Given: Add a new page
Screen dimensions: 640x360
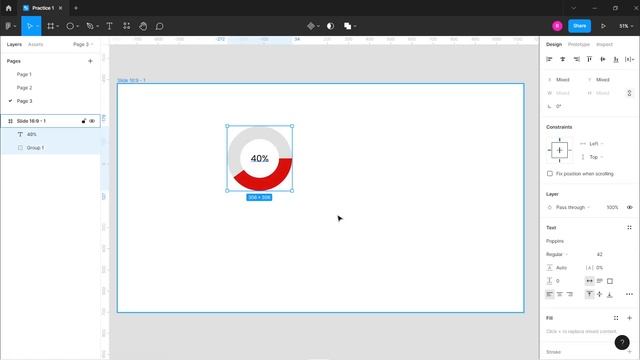Looking at the screenshot, I should point(90,61).
